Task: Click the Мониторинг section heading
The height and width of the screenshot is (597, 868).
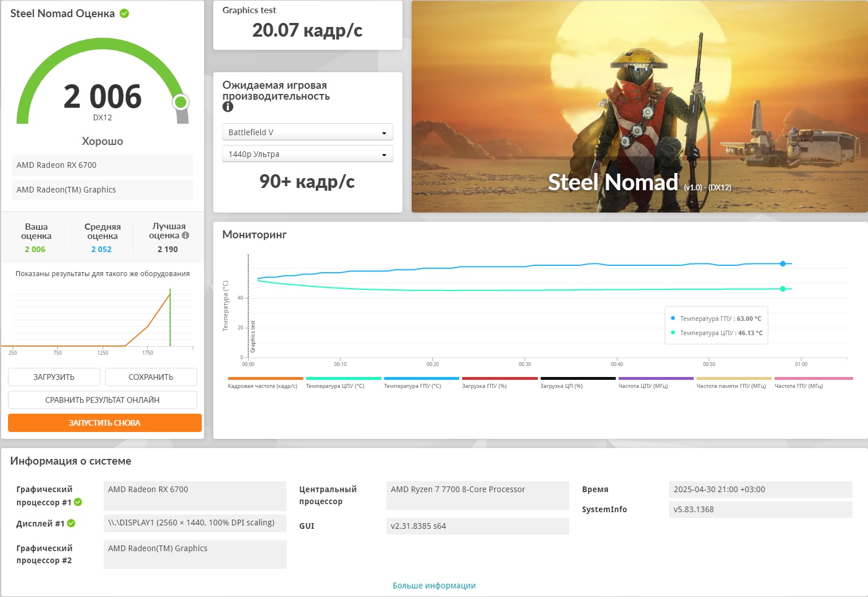Action: click(x=255, y=234)
